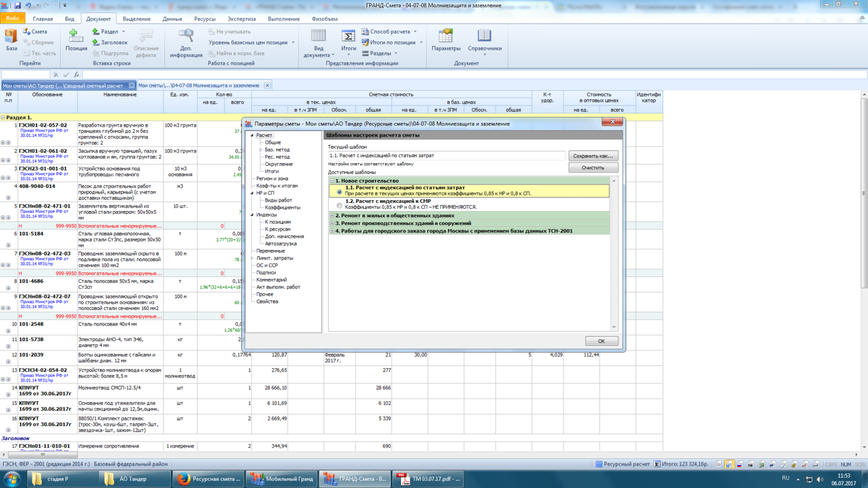Click the Сохранить как... button
The image size is (868, 488).
593,156
